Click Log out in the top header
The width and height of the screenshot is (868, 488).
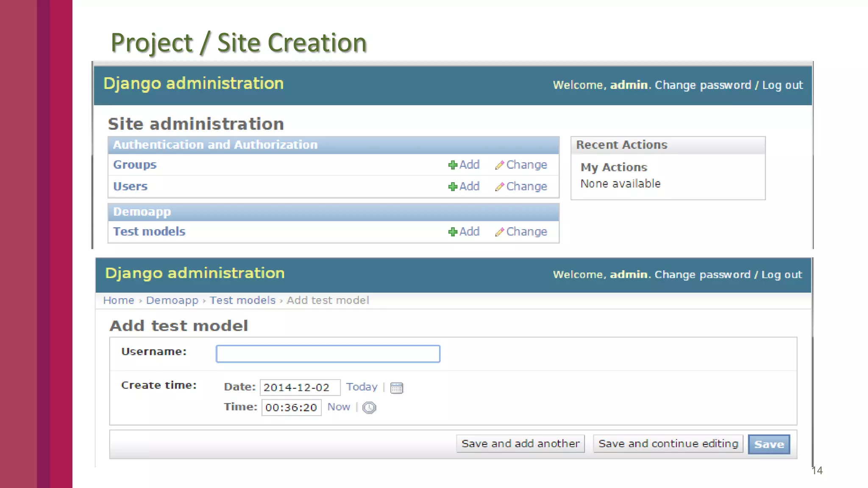pyautogui.click(x=782, y=85)
